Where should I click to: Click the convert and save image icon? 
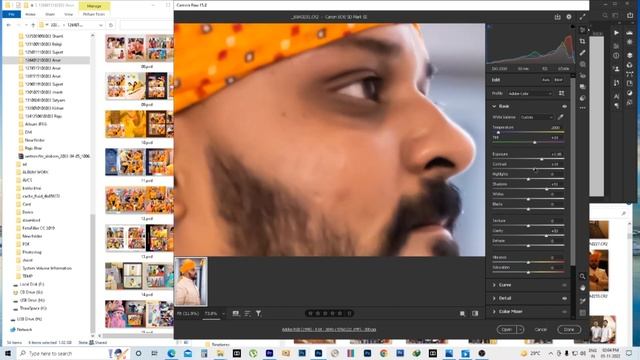tap(558, 17)
